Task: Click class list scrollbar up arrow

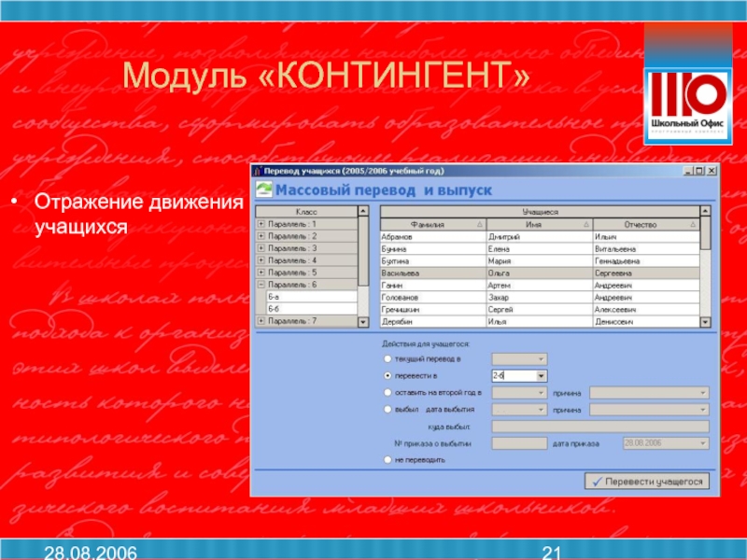Action: [363, 211]
